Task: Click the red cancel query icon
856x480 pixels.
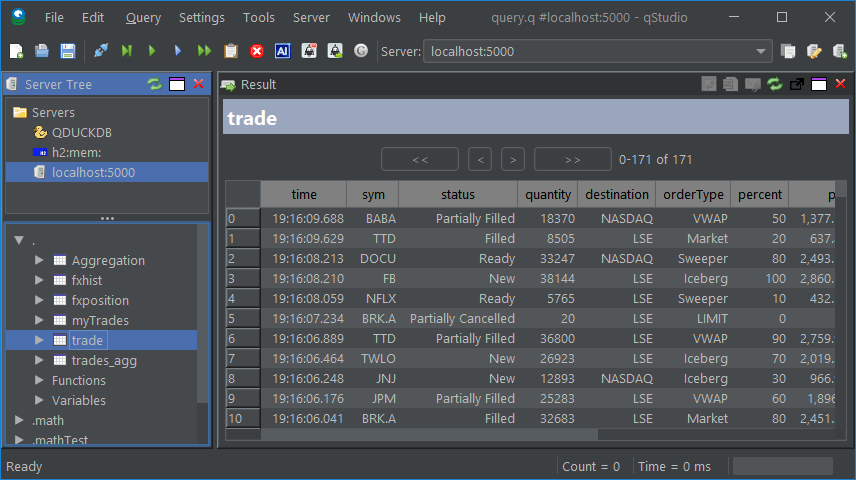Action: point(257,51)
